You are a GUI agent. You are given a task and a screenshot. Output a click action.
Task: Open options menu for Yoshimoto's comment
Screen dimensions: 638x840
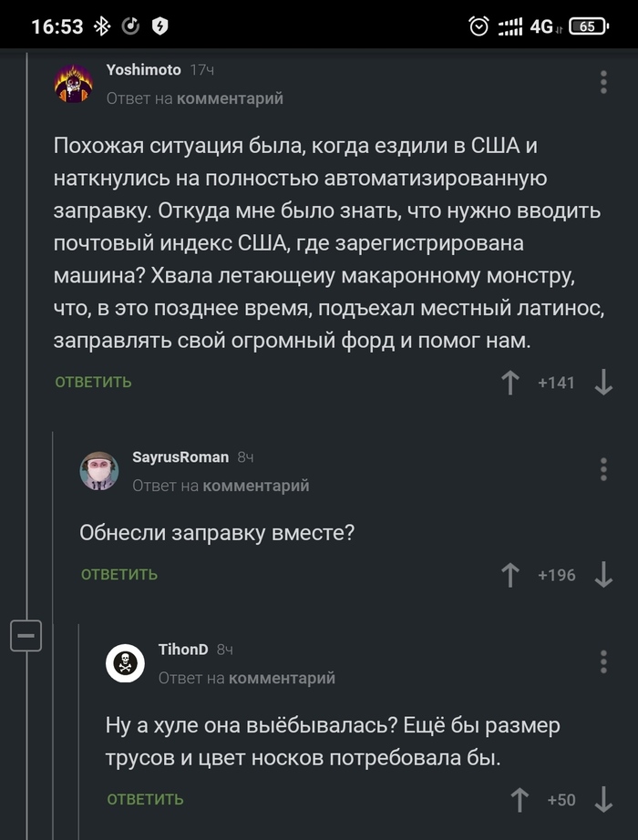pyautogui.click(x=602, y=82)
